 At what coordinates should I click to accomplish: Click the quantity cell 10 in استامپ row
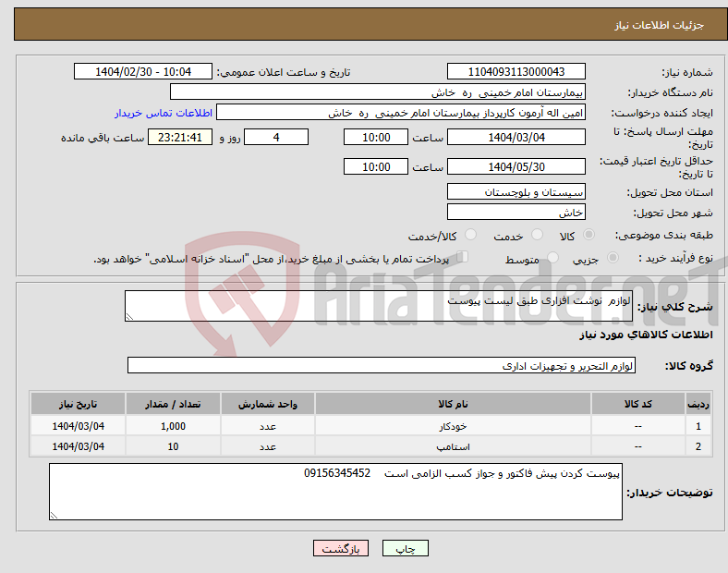(173, 446)
